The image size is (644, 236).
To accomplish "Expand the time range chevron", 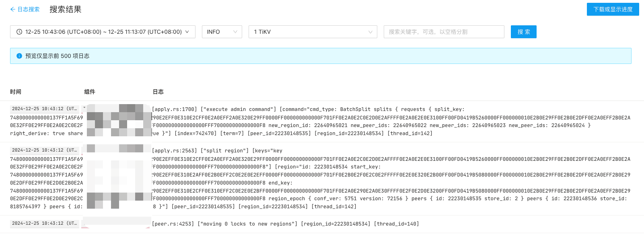I will tap(187, 32).
